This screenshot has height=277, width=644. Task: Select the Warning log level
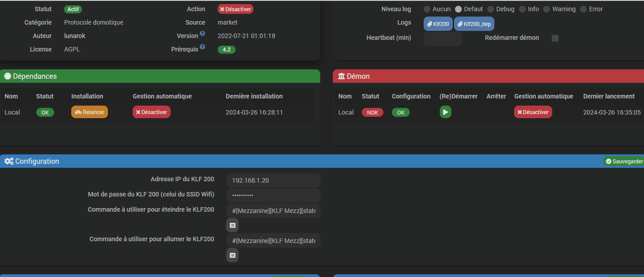point(546,9)
